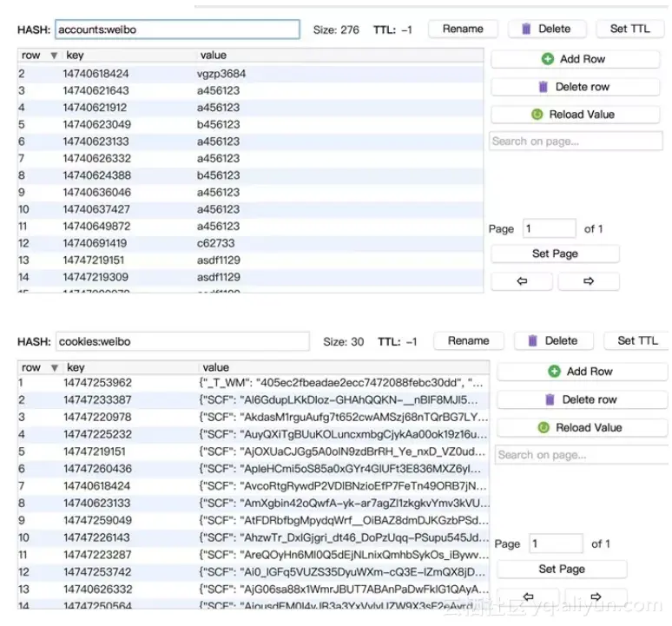Select key 14740623133 in cookies:weibo table

(x=97, y=503)
